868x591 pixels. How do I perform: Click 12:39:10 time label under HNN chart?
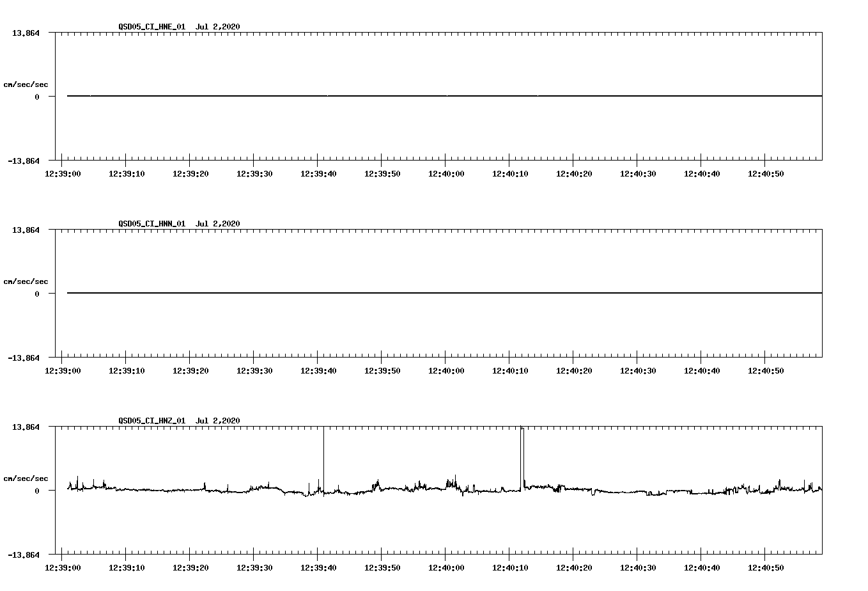coord(127,370)
